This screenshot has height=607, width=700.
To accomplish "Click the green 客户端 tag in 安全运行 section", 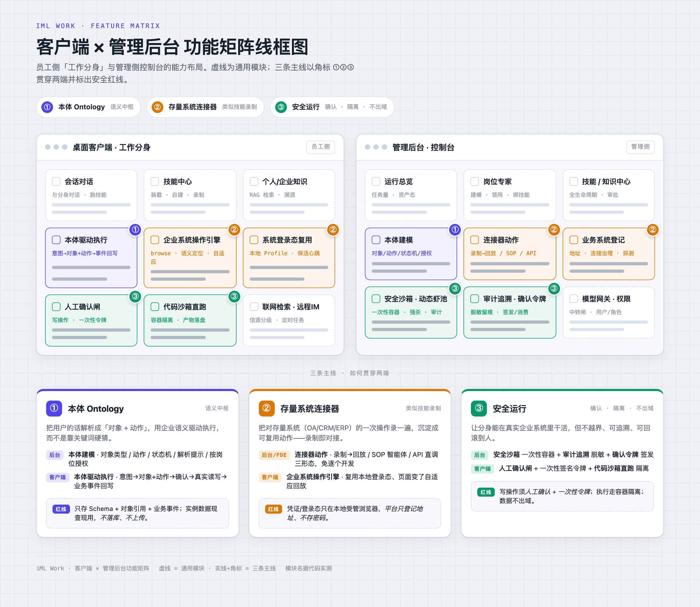I will [x=482, y=469].
